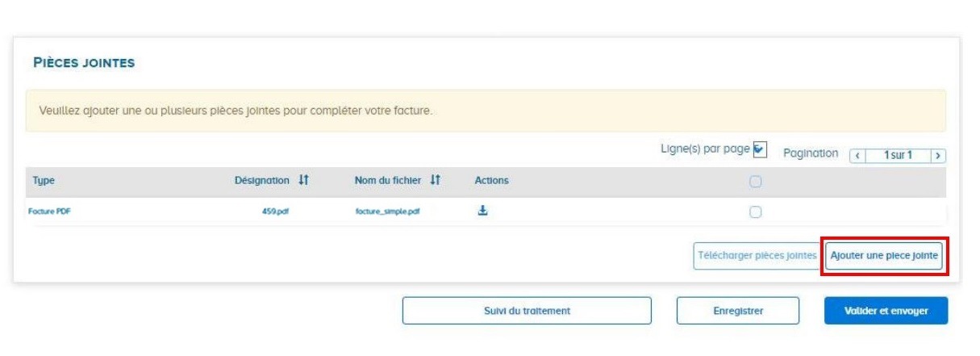Screen dimensions: 980x356
Task: Sort by Désignation using its sort arrows
Action: click(303, 181)
